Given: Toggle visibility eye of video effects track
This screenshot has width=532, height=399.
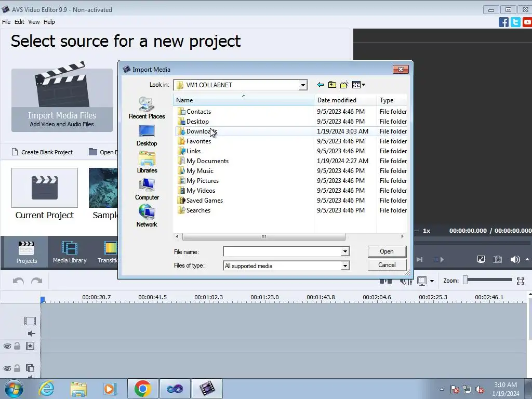Looking at the screenshot, I should click(x=7, y=346).
